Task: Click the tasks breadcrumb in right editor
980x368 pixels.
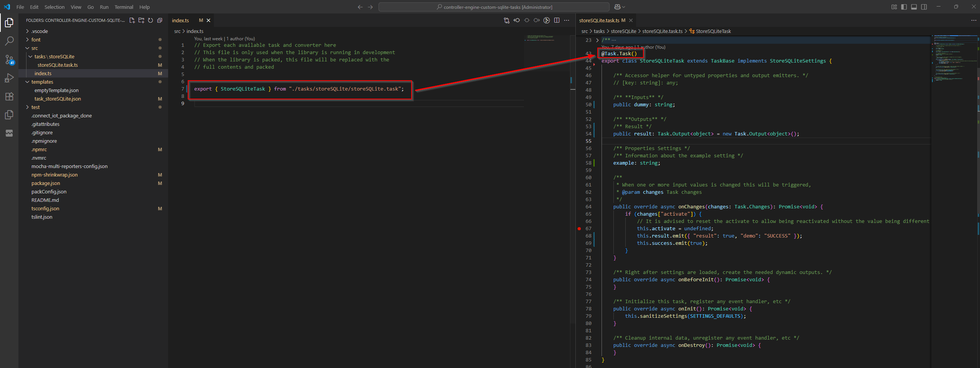Action: point(599,31)
